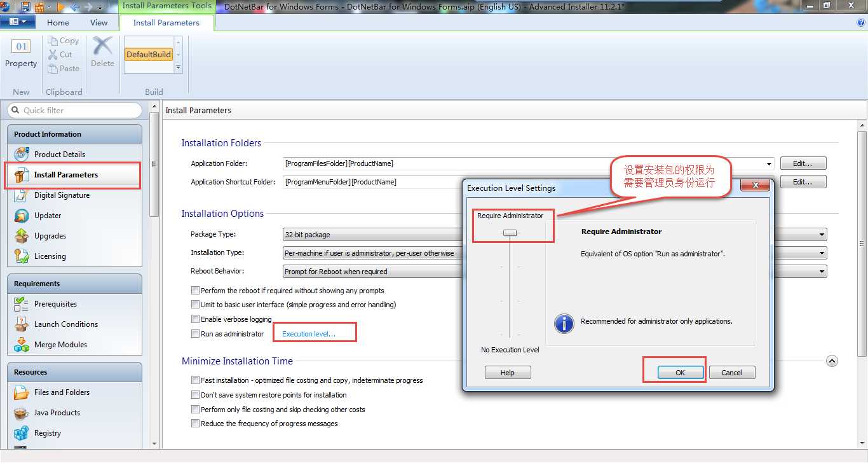Open the blue application menu button
868x463 pixels.
[17, 22]
